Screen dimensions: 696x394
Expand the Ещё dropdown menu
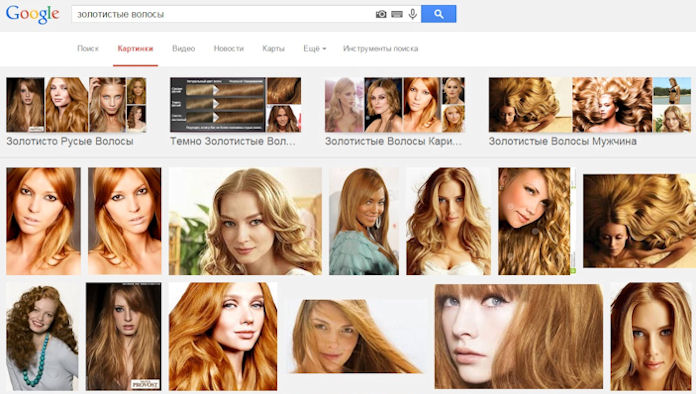(315, 48)
